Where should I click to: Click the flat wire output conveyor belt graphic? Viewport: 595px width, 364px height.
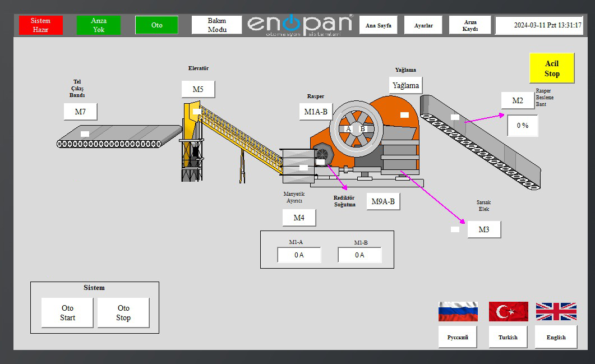pos(119,136)
